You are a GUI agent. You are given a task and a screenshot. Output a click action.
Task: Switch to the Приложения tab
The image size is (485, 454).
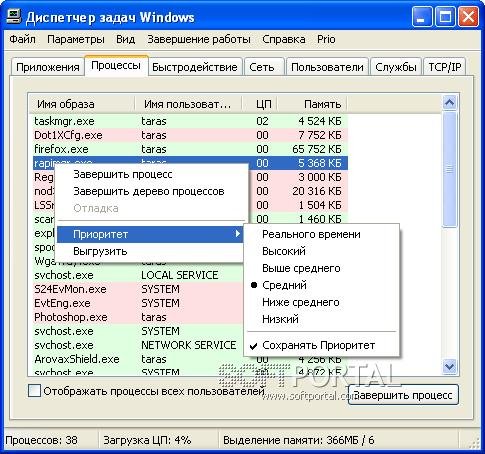tap(48, 67)
